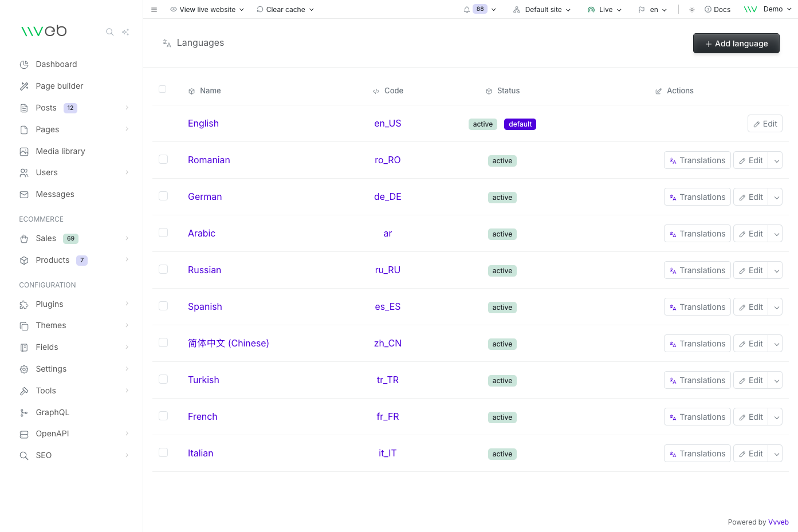798x532 pixels.
Task: Check the Italian row checkbox
Action: (x=163, y=452)
